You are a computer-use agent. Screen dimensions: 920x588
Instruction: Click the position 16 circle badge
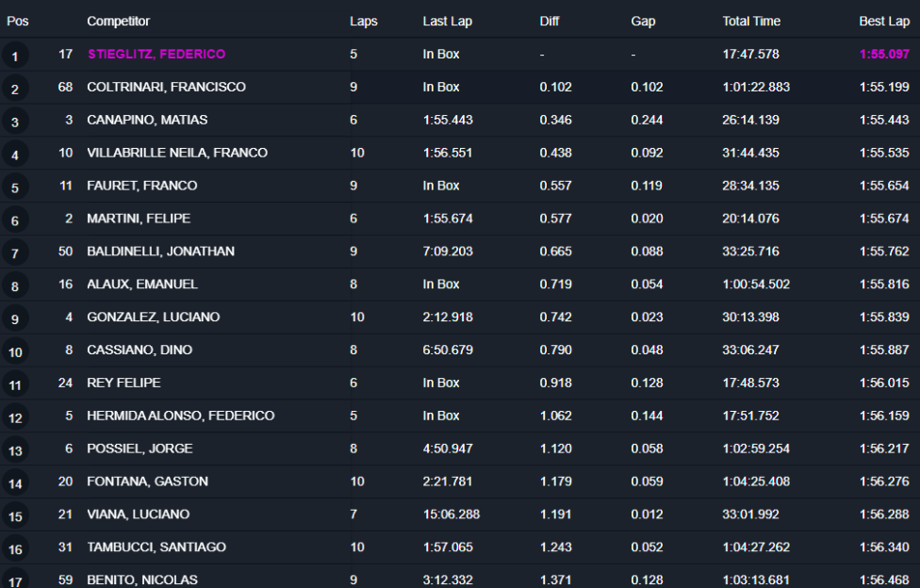[15, 549]
